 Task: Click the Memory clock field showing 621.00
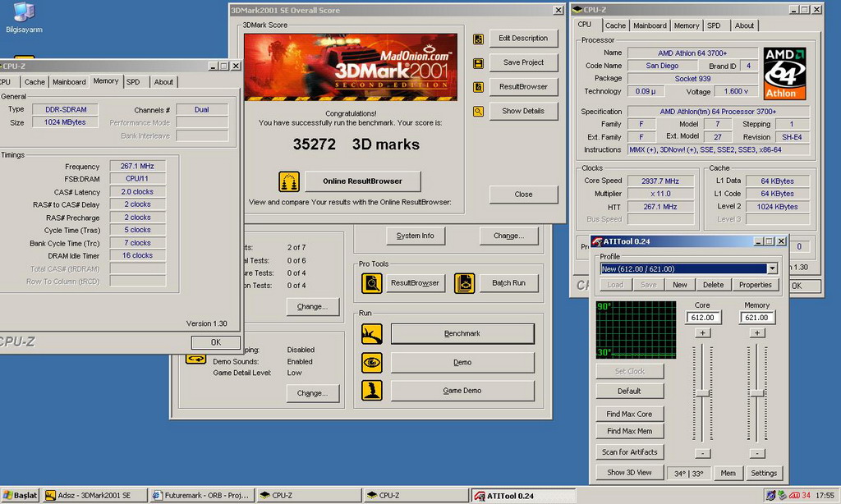click(756, 318)
